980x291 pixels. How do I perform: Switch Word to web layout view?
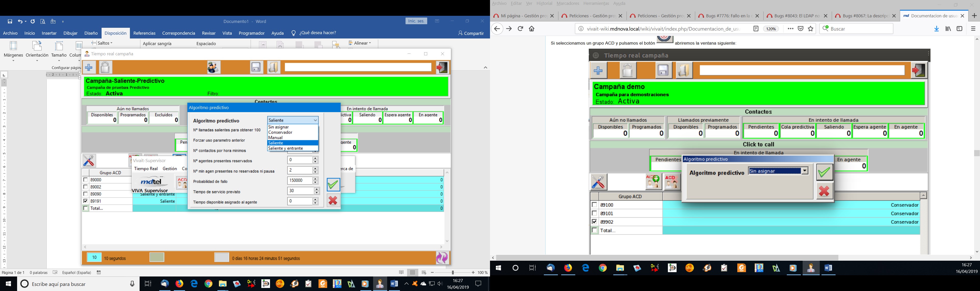point(424,272)
